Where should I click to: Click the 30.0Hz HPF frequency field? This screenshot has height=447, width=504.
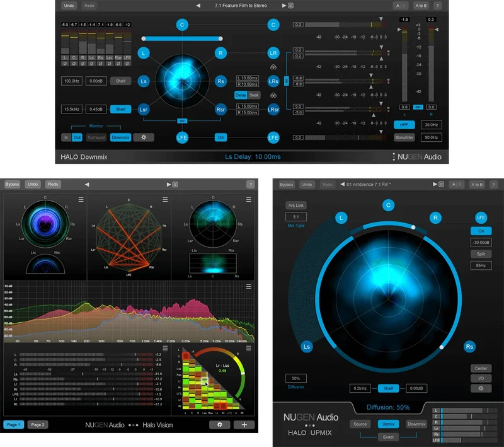point(431,125)
